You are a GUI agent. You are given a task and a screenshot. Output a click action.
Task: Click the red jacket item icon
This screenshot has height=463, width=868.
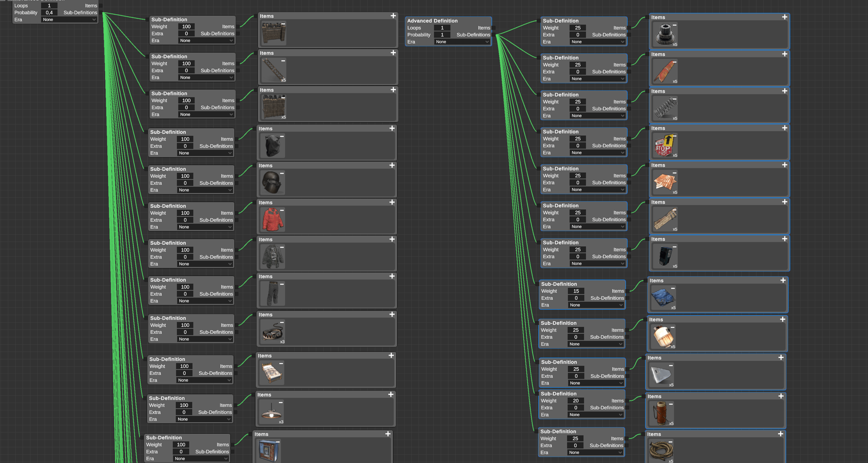click(273, 220)
